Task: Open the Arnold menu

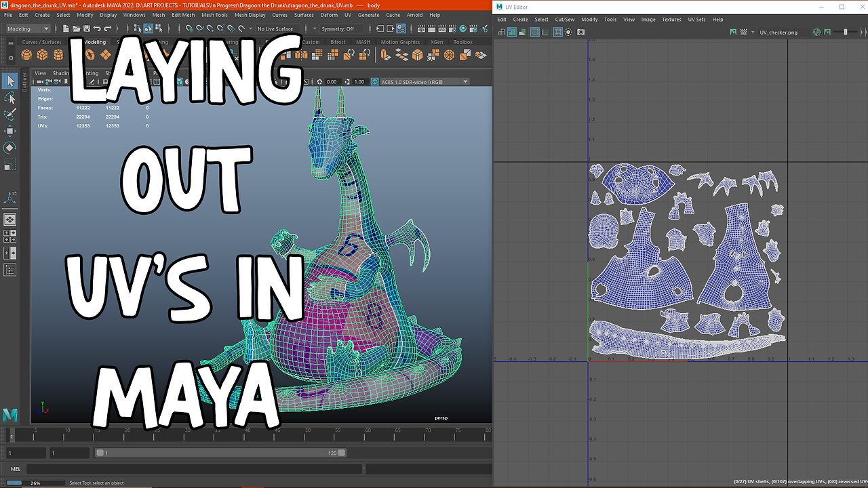Action: tap(414, 15)
